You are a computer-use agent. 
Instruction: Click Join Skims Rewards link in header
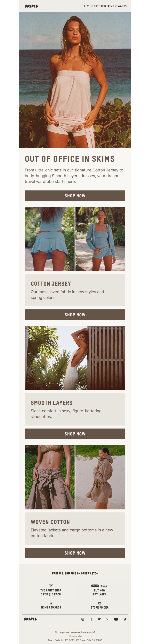point(113,6)
